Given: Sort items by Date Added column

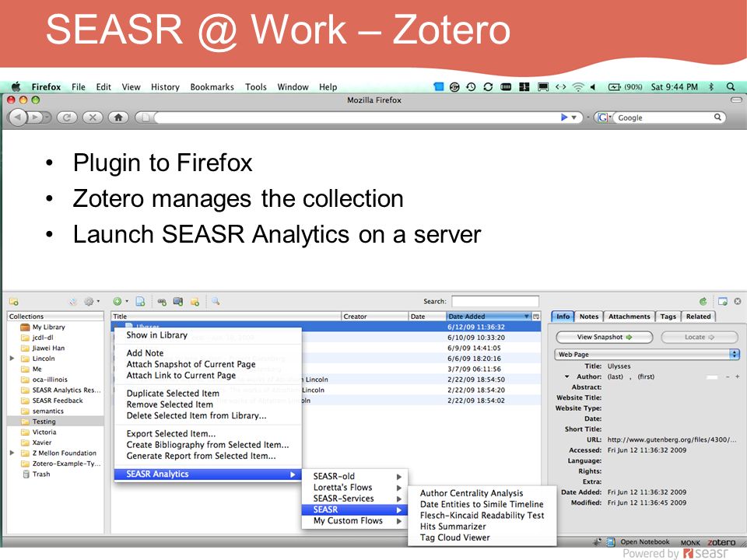Looking at the screenshot, I should point(489,317).
